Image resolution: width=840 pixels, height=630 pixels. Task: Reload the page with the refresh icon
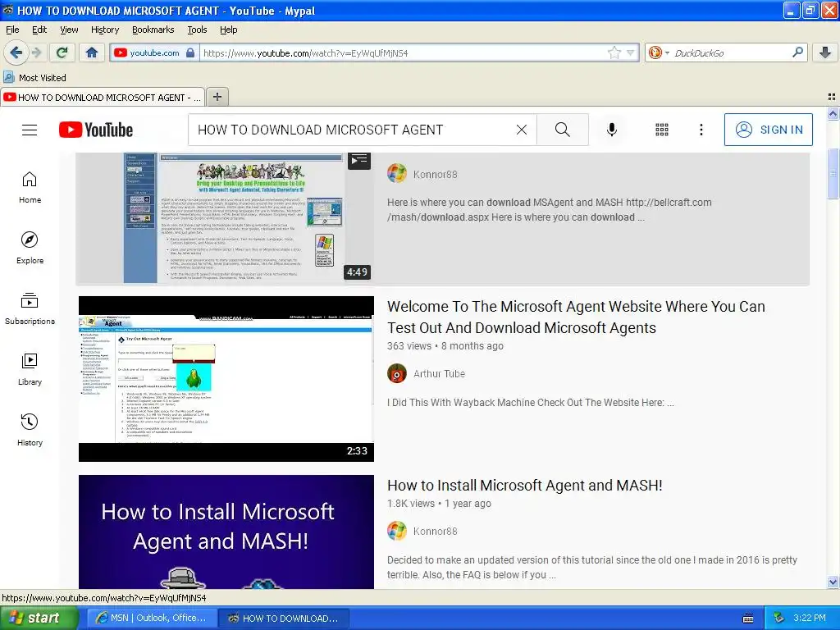click(62, 52)
